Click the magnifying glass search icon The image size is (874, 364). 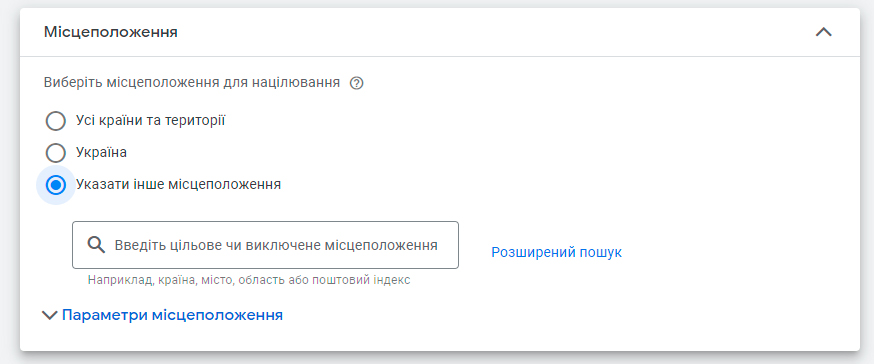(x=96, y=245)
